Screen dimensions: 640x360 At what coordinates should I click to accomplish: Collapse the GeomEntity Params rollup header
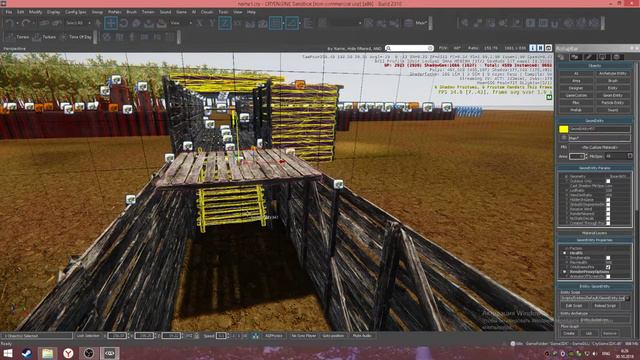[595, 168]
